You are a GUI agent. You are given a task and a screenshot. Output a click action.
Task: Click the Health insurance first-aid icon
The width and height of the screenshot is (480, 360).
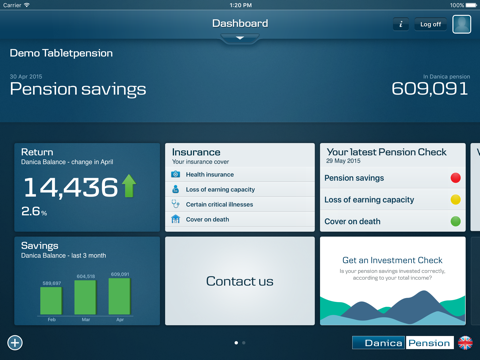[176, 174]
